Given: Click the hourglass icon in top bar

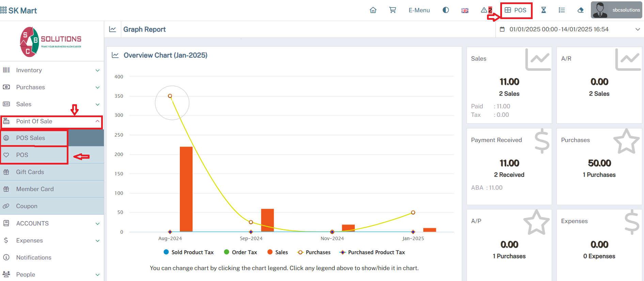Looking at the screenshot, I should (x=544, y=10).
